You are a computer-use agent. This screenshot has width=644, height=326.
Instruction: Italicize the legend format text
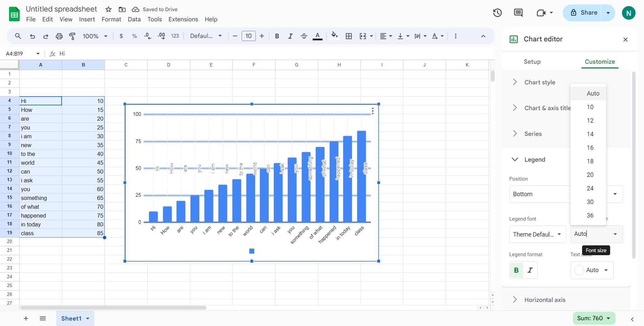530,270
